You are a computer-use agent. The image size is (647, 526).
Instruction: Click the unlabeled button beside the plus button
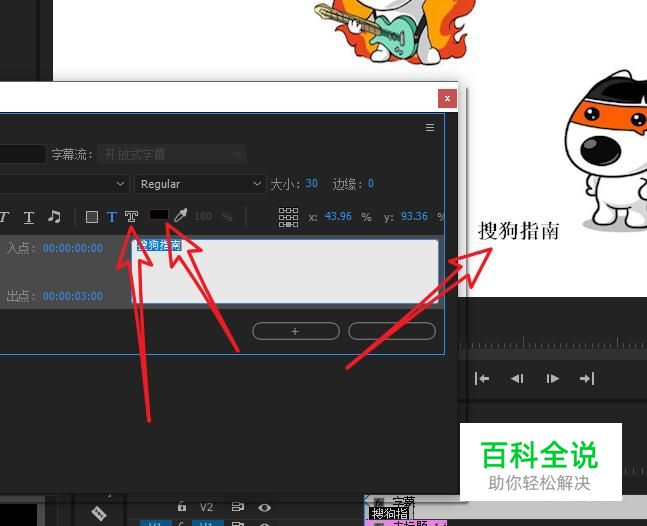pos(392,331)
